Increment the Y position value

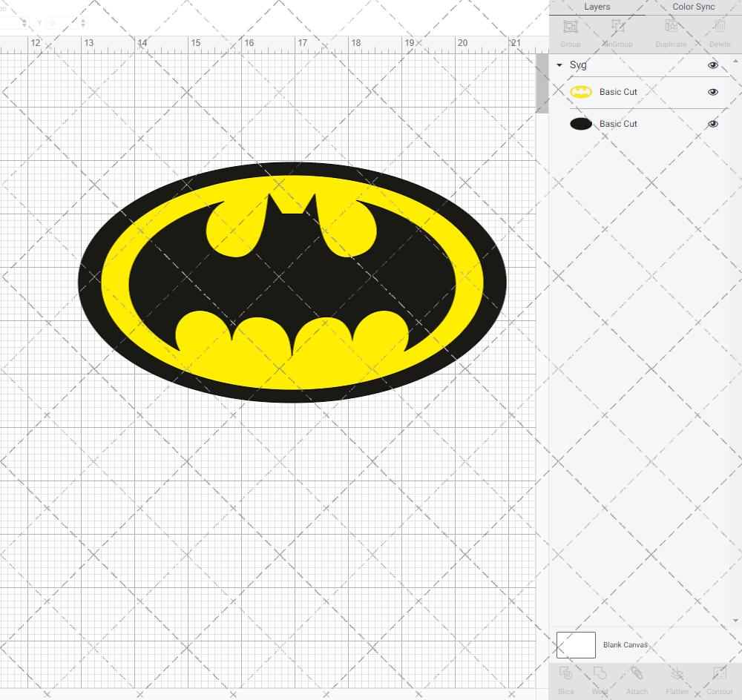(83, 19)
